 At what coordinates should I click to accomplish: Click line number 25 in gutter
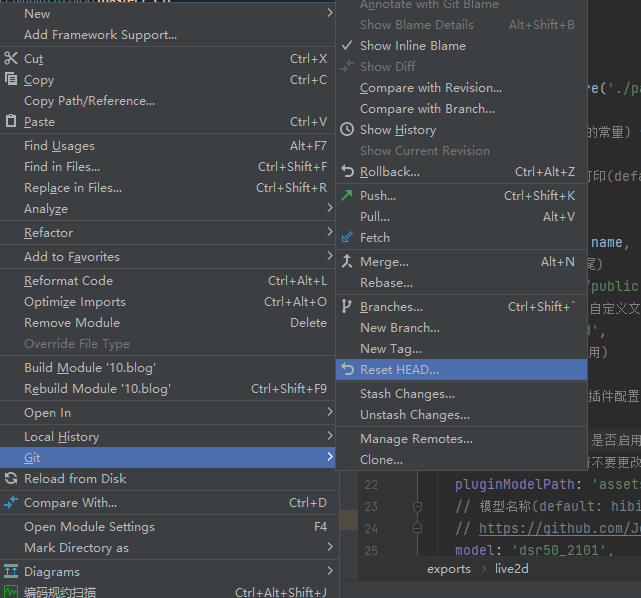coord(371,551)
